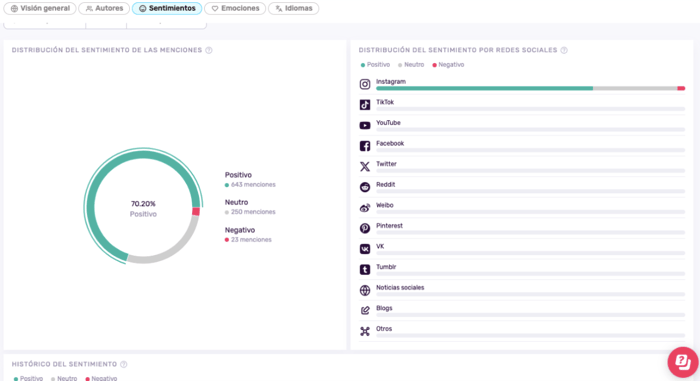Click the Negativo 23 menciones label
The height and width of the screenshot is (381, 700).
(248, 234)
